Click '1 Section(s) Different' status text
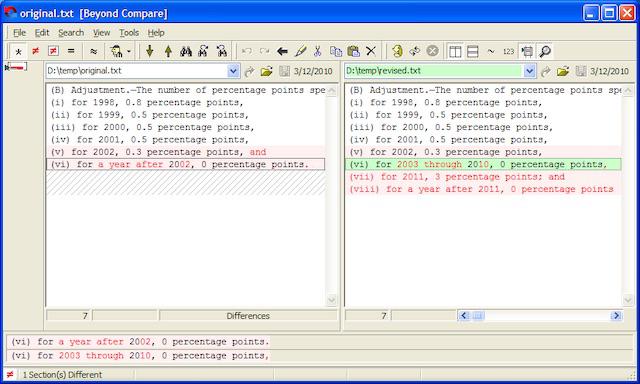Screen dimensions: 640x384 pyautogui.click(x=62, y=375)
